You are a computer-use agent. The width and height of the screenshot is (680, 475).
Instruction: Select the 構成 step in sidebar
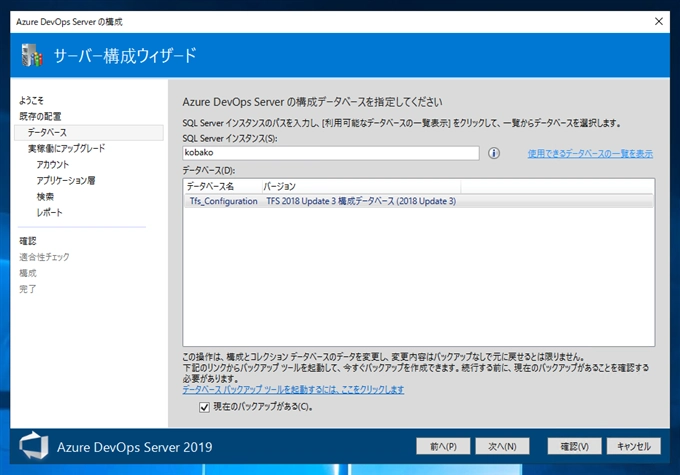(x=28, y=273)
